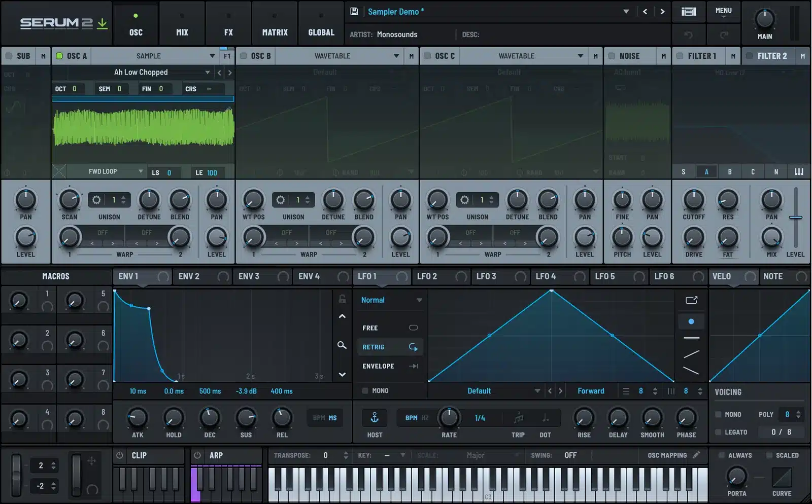812x504 pixels.
Task: Enable the LEGATO checkbox
Action: point(718,432)
